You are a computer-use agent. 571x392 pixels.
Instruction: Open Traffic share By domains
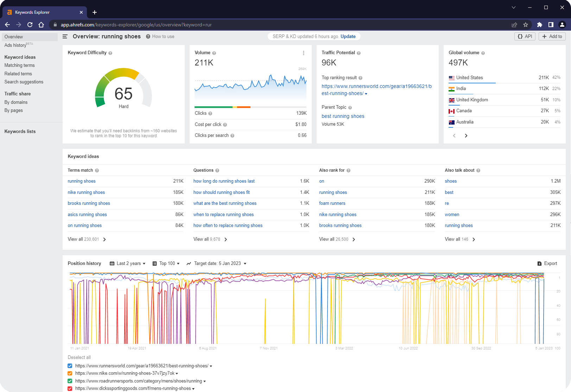pyautogui.click(x=16, y=102)
